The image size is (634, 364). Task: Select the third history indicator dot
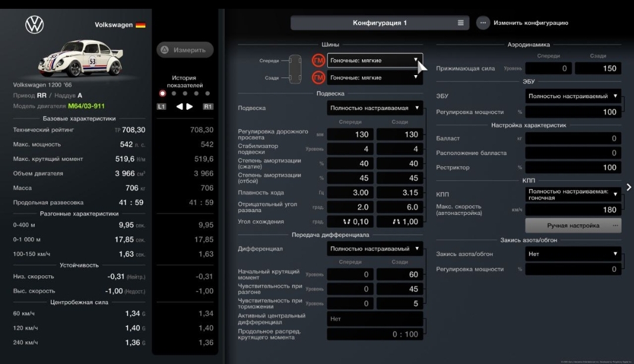(x=185, y=93)
